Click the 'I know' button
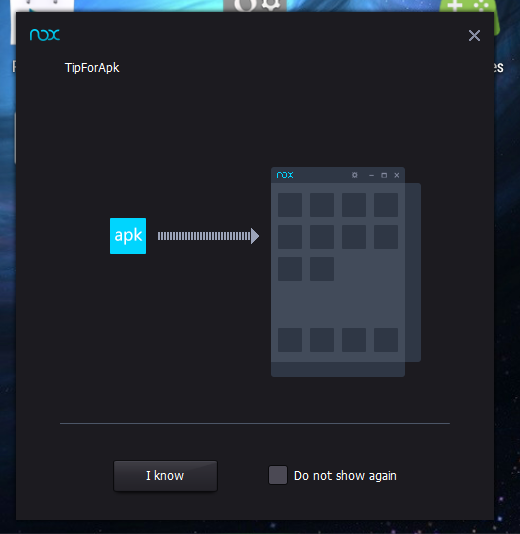Screen dimensions: 520x534 coord(166,476)
